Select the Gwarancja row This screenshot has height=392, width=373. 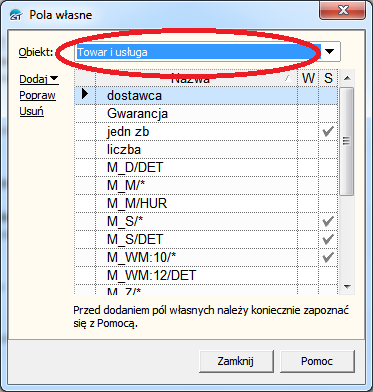(x=206, y=114)
